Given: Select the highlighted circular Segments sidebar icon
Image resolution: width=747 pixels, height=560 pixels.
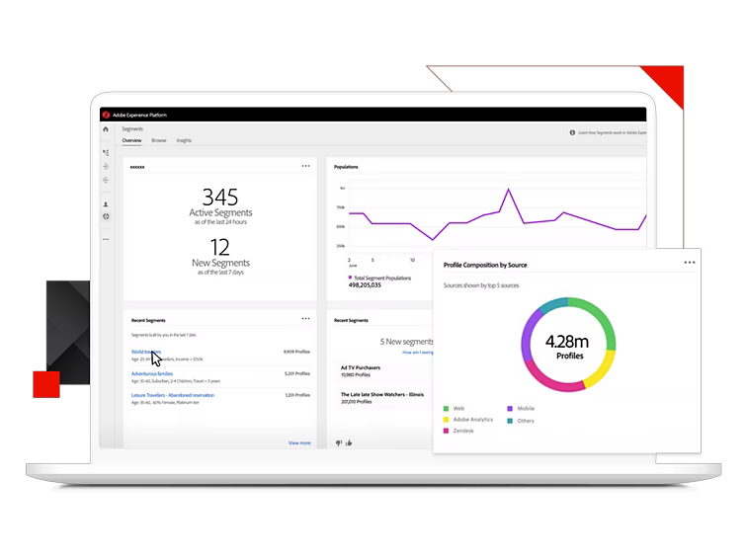Looking at the screenshot, I should 106,216.
